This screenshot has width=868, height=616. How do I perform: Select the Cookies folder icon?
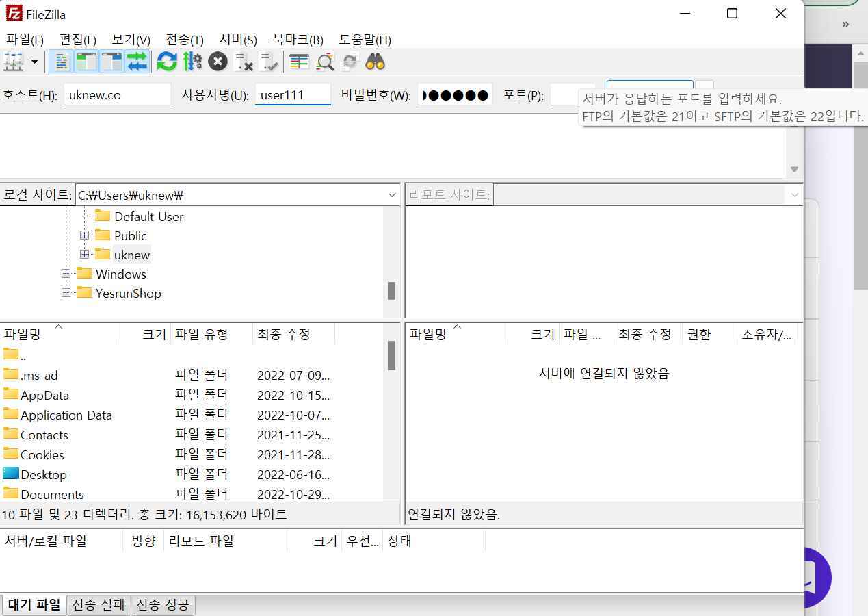pos(10,454)
